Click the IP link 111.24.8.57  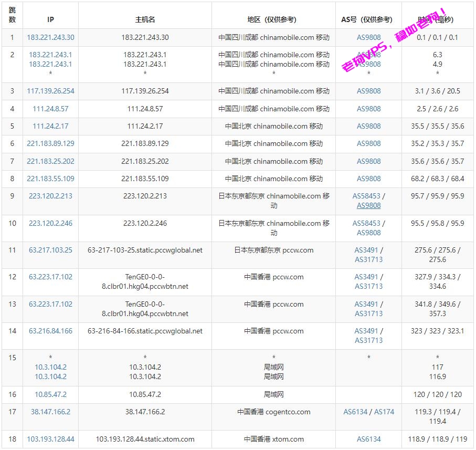(x=50, y=109)
